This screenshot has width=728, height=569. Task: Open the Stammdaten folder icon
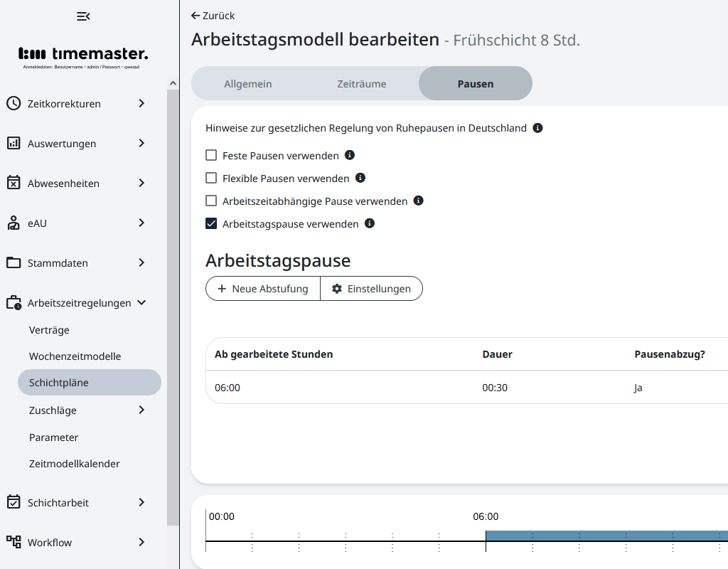pos(13,262)
